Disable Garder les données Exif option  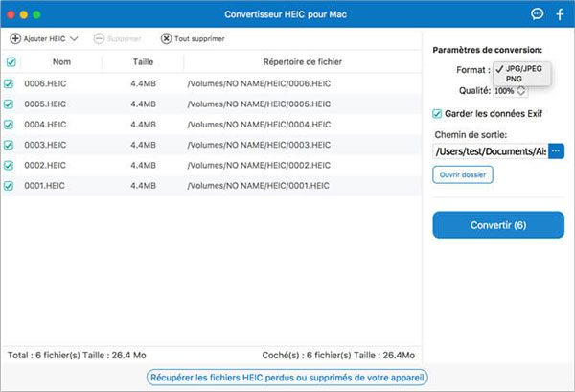click(x=438, y=113)
